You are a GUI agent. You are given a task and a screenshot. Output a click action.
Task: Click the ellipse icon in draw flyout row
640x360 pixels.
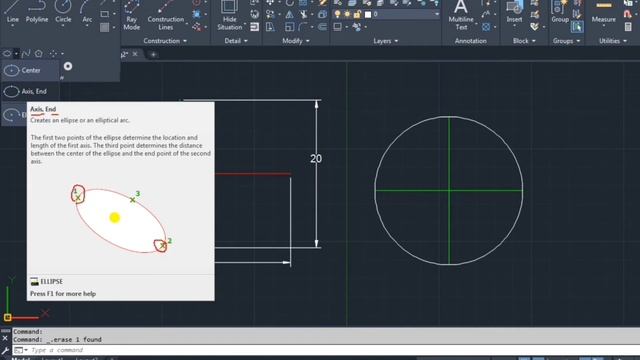[x=7, y=53]
